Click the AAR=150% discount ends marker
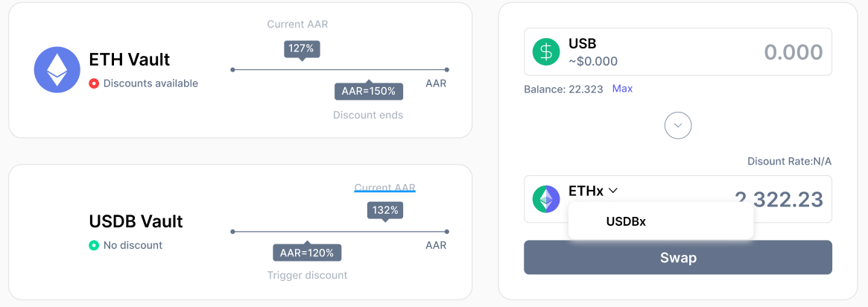The image size is (868, 307). [x=368, y=91]
